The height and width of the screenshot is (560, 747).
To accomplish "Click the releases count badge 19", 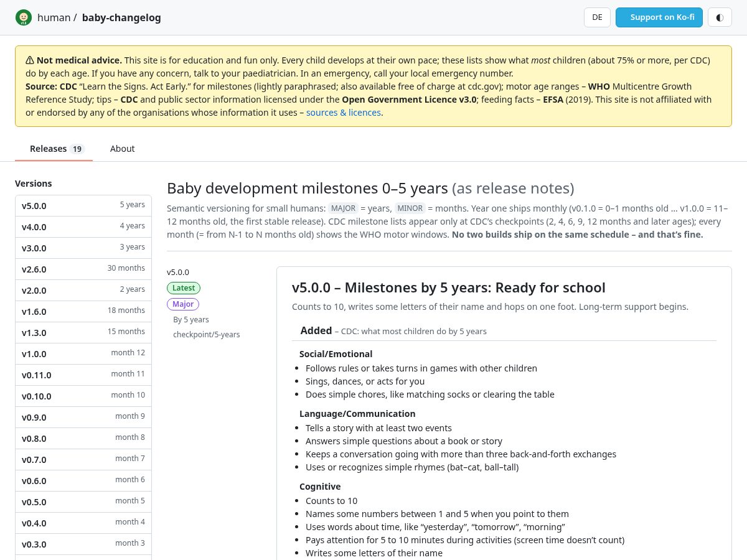I will (x=77, y=149).
